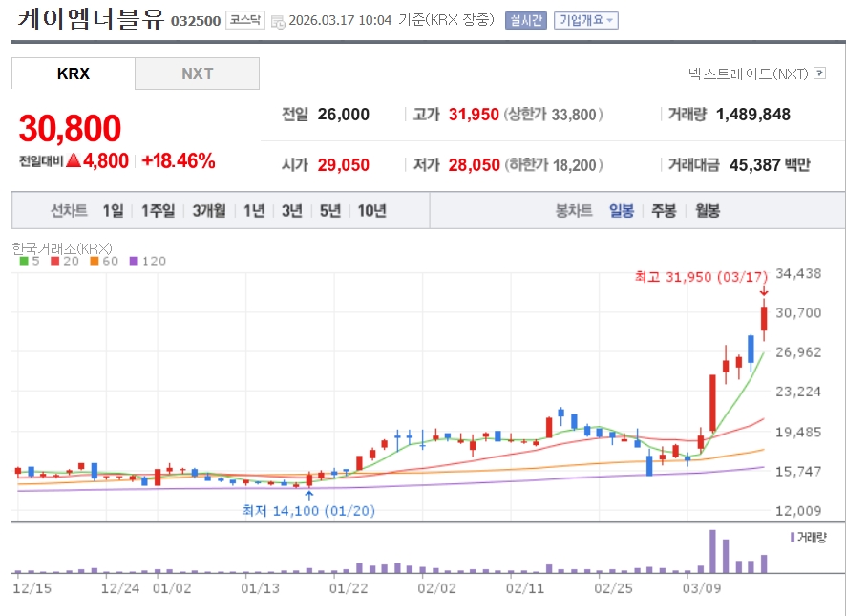The width and height of the screenshot is (846, 616).
Task: Click the calendar icon beside the date
Action: (x=278, y=21)
